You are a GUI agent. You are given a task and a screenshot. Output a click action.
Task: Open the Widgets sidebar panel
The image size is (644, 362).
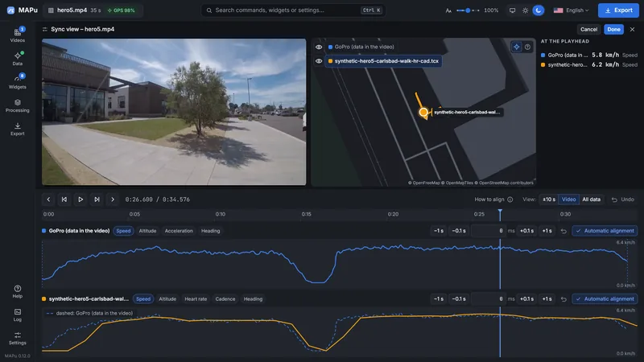17,82
